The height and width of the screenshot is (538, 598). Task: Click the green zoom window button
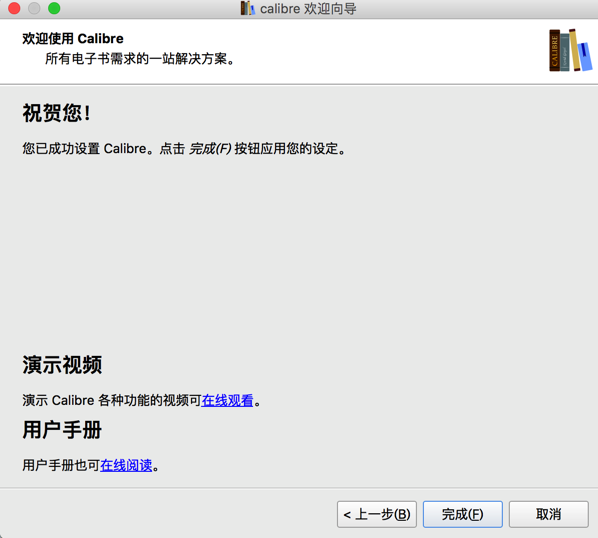[54, 8]
